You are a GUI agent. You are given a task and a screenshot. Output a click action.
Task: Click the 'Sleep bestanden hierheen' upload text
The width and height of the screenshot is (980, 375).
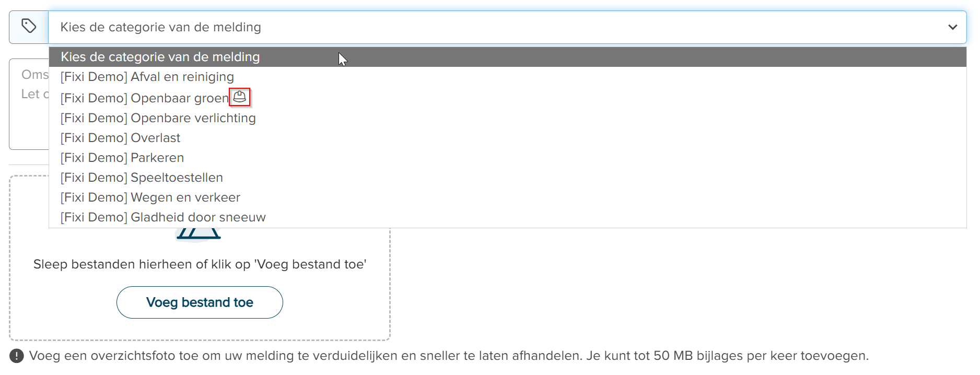200,264
